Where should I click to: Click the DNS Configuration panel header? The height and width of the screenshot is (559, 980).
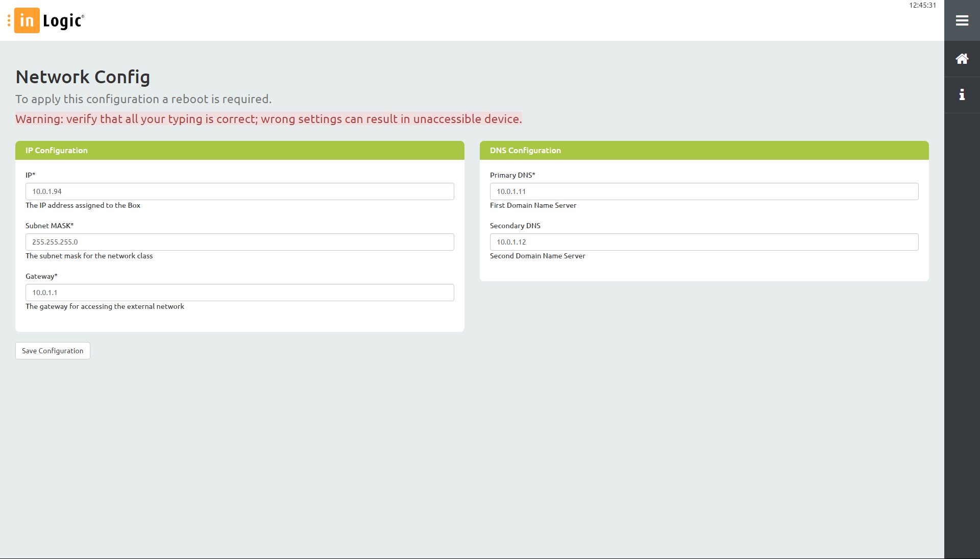click(x=704, y=151)
